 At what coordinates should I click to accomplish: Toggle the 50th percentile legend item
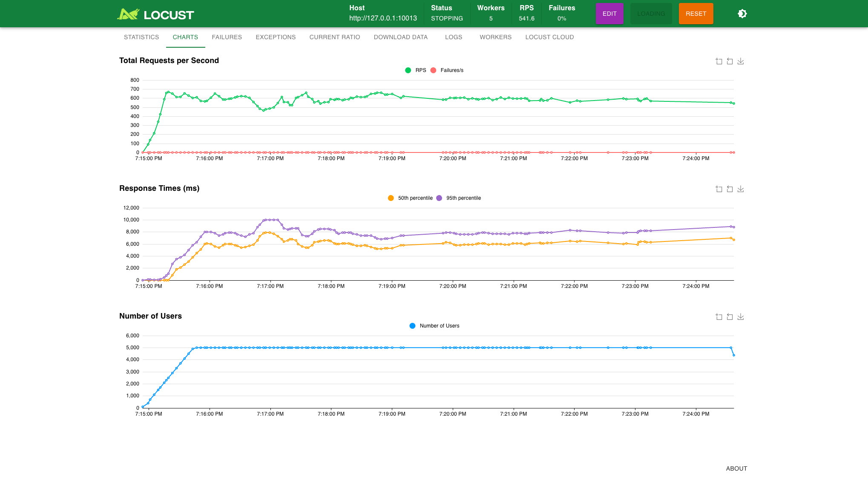[410, 198]
